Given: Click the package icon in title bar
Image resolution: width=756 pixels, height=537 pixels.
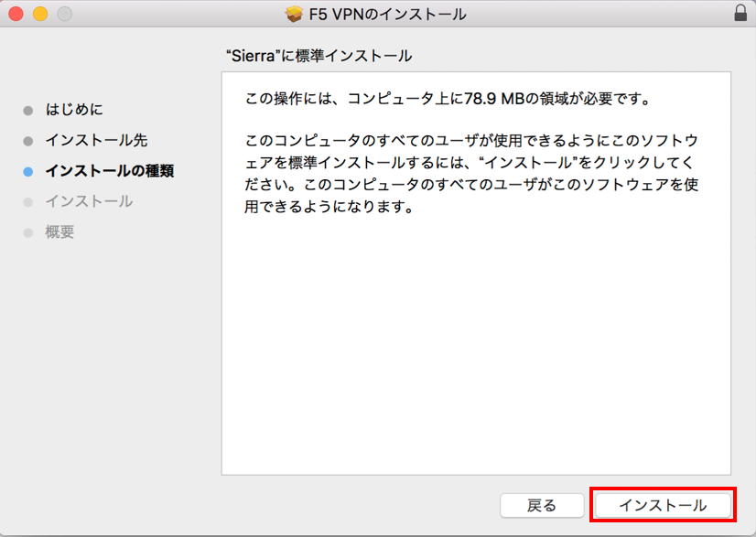Looking at the screenshot, I should click(294, 14).
